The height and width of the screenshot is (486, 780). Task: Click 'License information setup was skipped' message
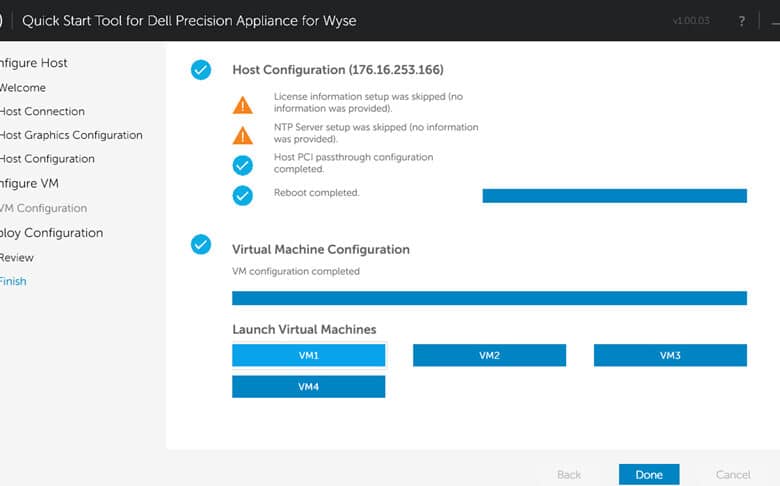(368, 102)
